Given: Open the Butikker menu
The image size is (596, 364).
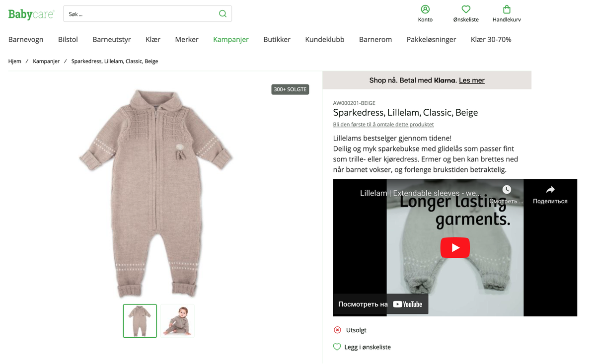Looking at the screenshot, I should click(277, 39).
